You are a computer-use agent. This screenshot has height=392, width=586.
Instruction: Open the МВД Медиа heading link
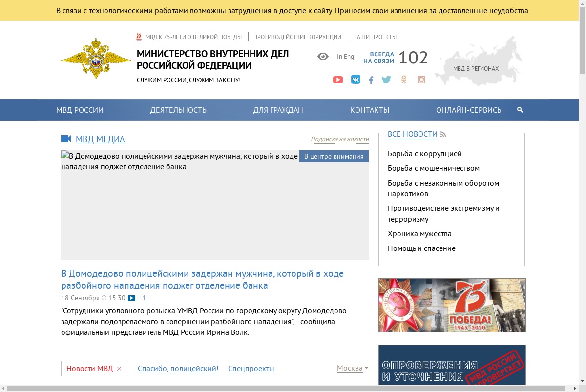[100, 139]
